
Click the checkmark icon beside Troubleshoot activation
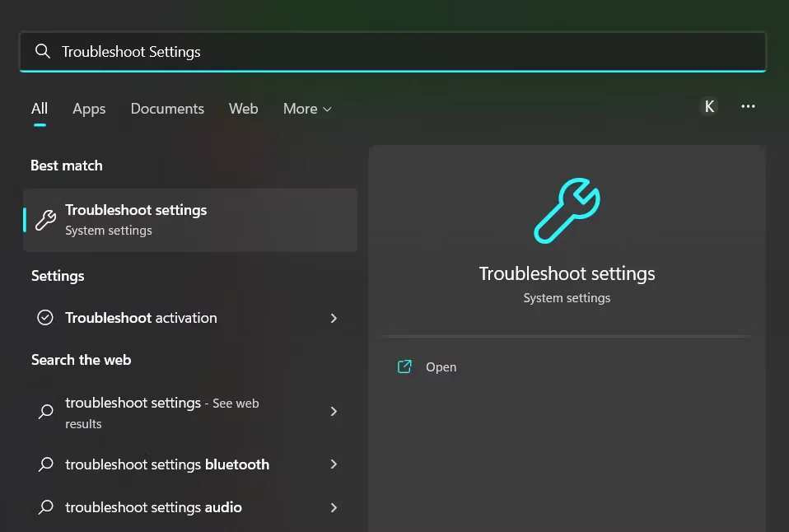point(44,318)
